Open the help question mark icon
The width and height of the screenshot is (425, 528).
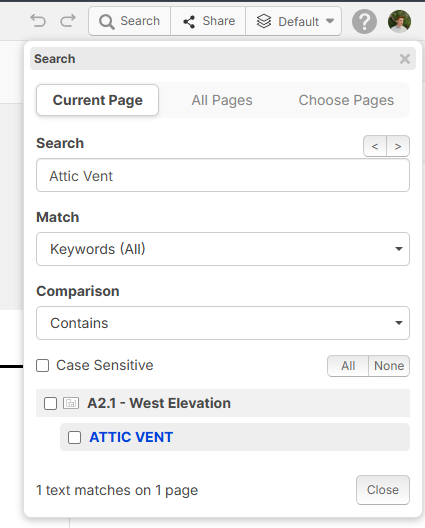[x=364, y=22]
